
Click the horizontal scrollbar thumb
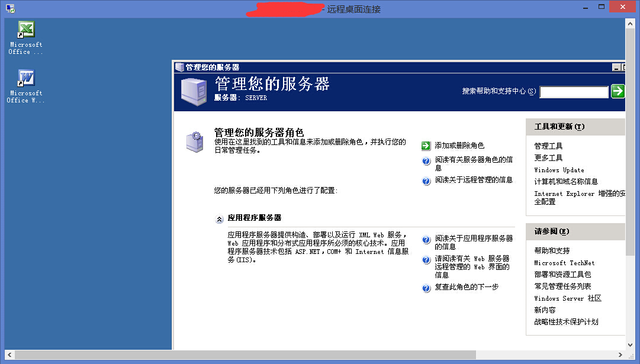245,355
